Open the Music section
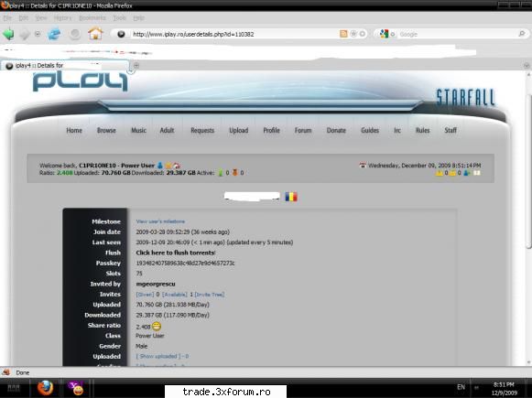The height and width of the screenshot is (398, 532). pyautogui.click(x=139, y=130)
